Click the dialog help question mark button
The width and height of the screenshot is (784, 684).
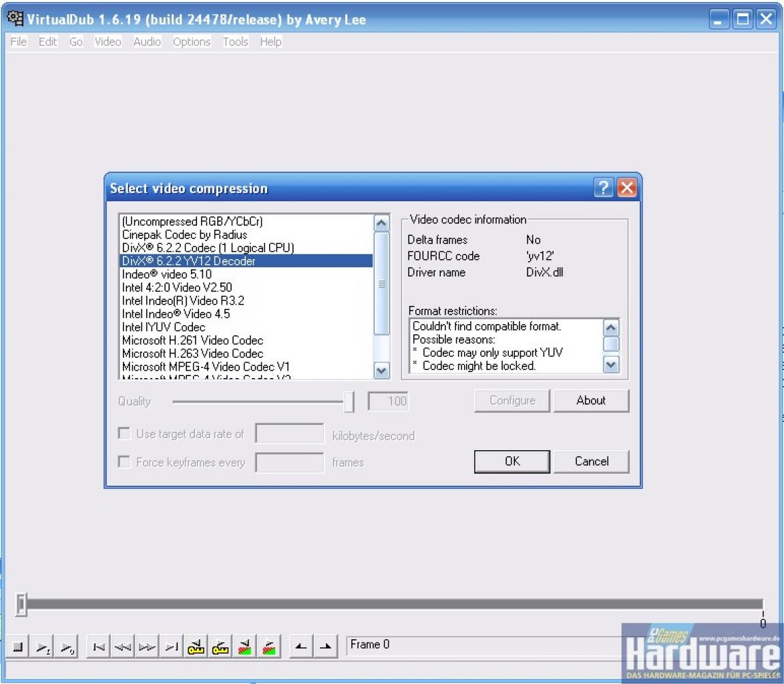click(x=604, y=188)
